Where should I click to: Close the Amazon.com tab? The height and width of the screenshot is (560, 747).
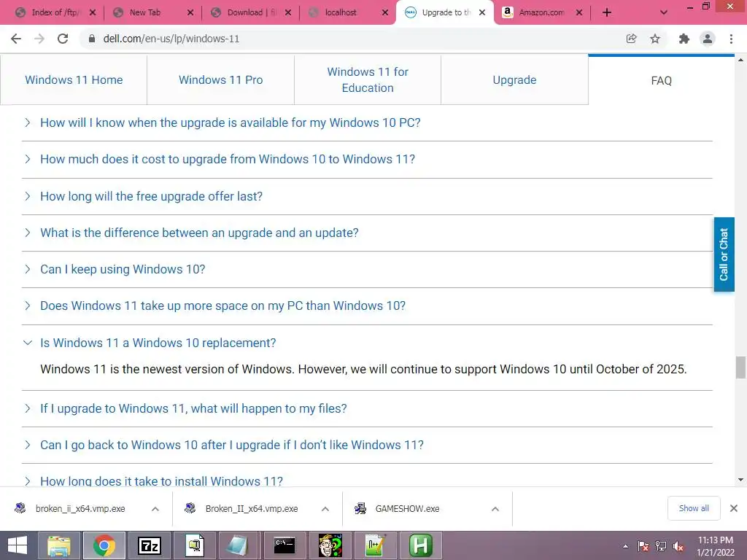pos(578,12)
